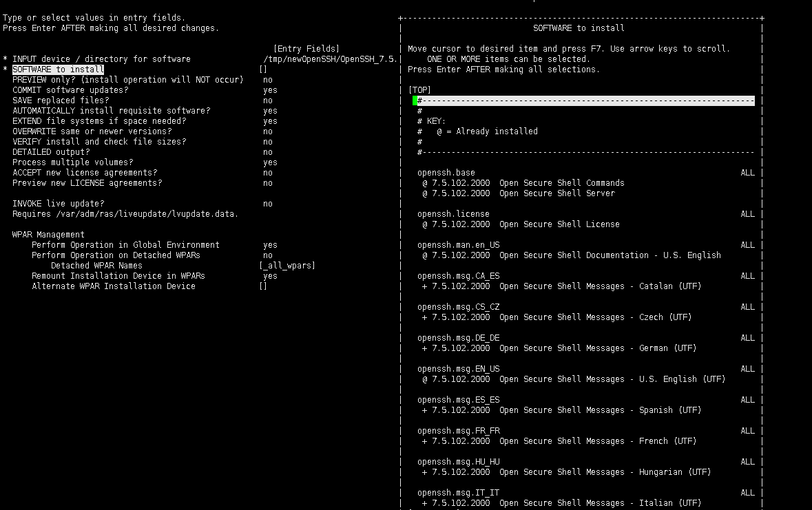Select the openssh.msg.CS_CZ package row

click(x=459, y=307)
